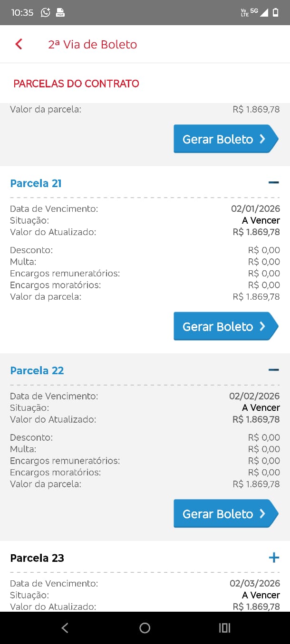Viewport: 290px width, 644px height.
Task: Tap the 02/03/2026 due date of Parcela 23
Action: pos(254,583)
